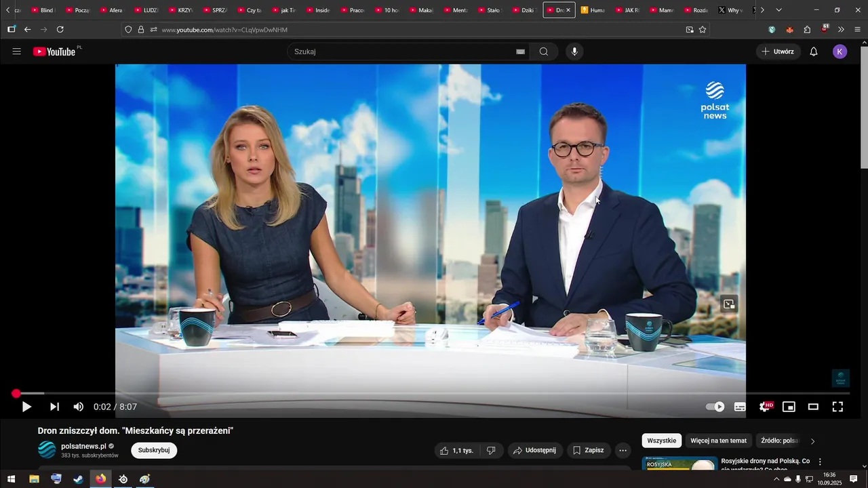Open Steam from taskbar
Viewport: 868px width, 488px height.
click(79, 479)
